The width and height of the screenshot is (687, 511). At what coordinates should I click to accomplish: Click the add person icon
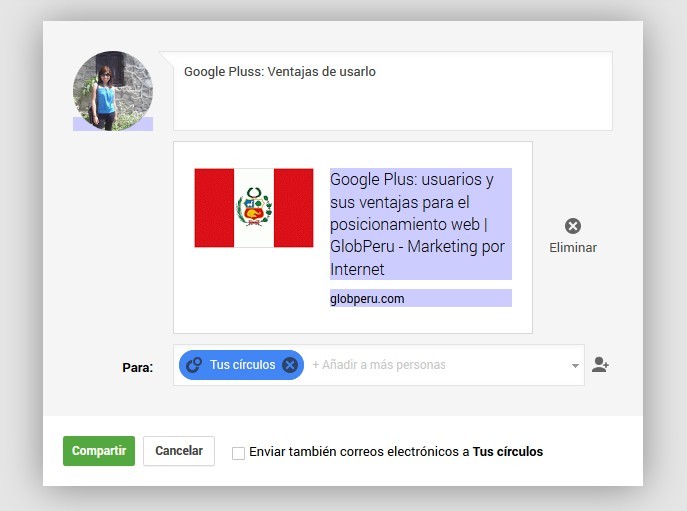tap(600, 365)
